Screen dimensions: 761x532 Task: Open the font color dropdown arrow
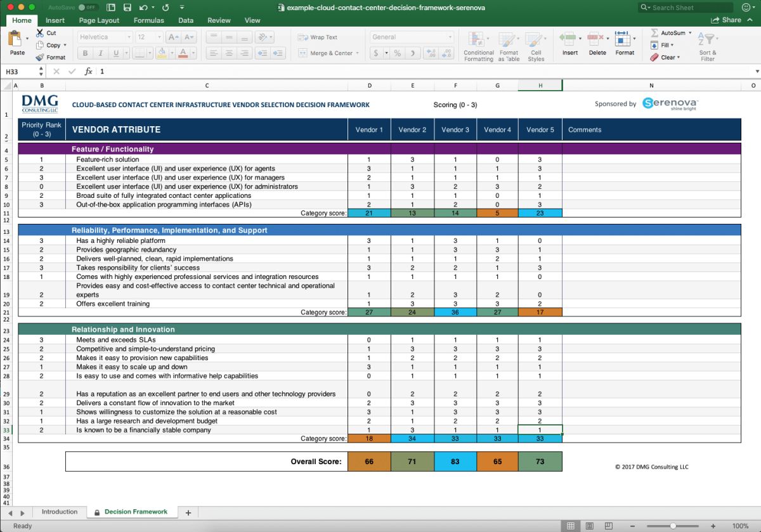click(x=193, y=53)
